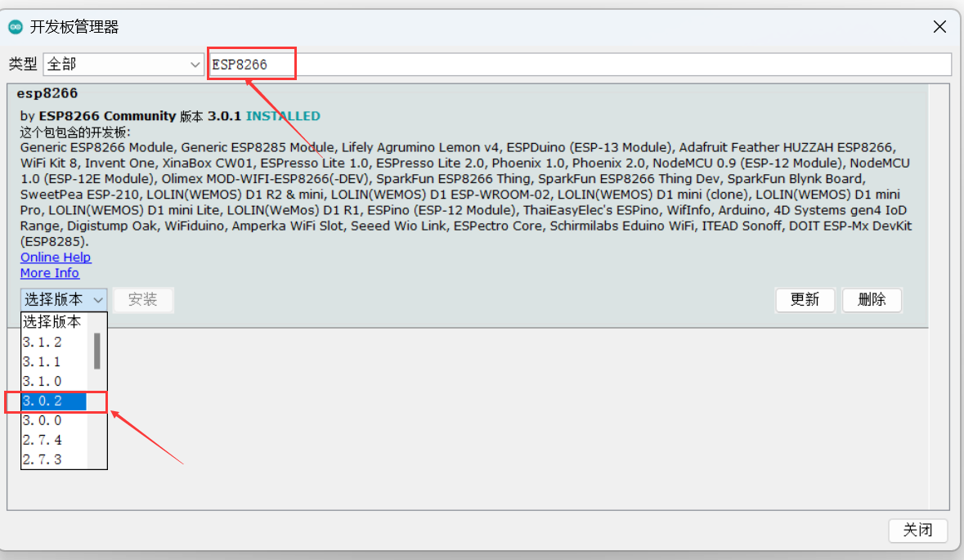Viewport: 964px width, 560px height.
Task: Choose the 选择版本 placeholder entry in list
Action: click(x=54, y=322)
